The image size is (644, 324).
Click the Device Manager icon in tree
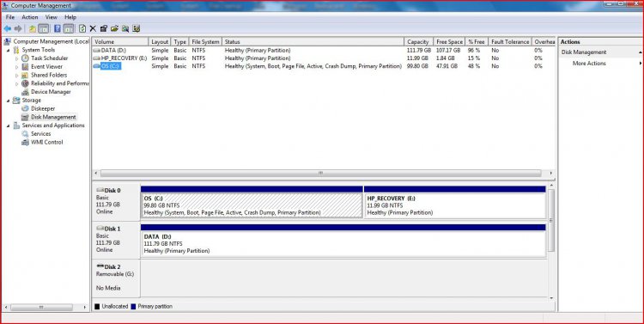(25, 92)
